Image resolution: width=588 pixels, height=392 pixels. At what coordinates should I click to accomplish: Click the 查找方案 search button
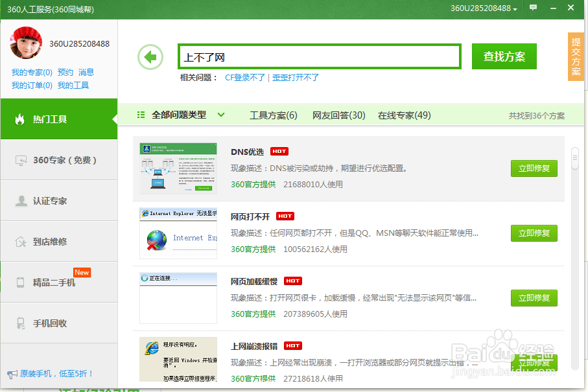[x=504, y=56]
